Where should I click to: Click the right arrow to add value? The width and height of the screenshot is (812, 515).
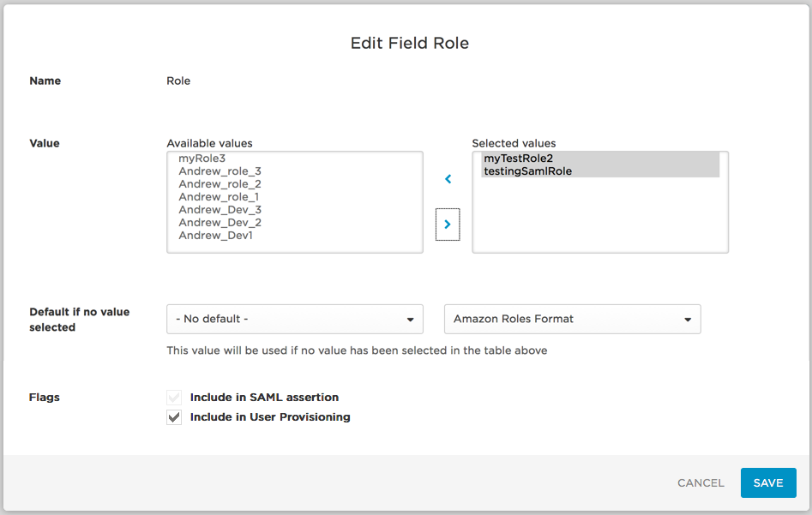coord(448,225)
